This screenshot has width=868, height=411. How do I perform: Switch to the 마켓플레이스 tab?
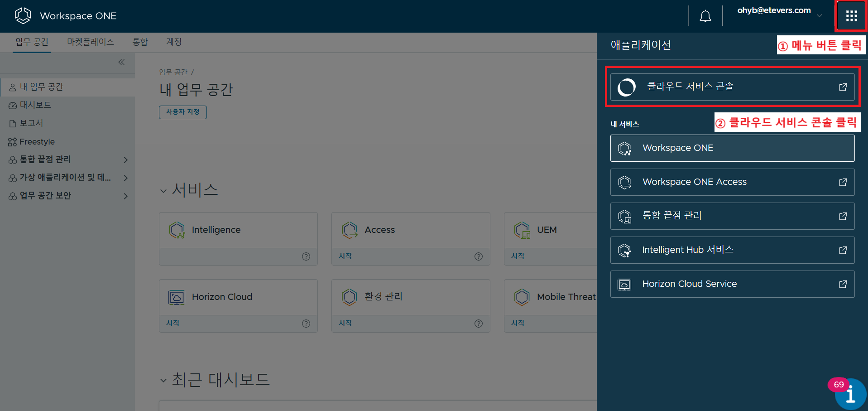coord(90,42)
